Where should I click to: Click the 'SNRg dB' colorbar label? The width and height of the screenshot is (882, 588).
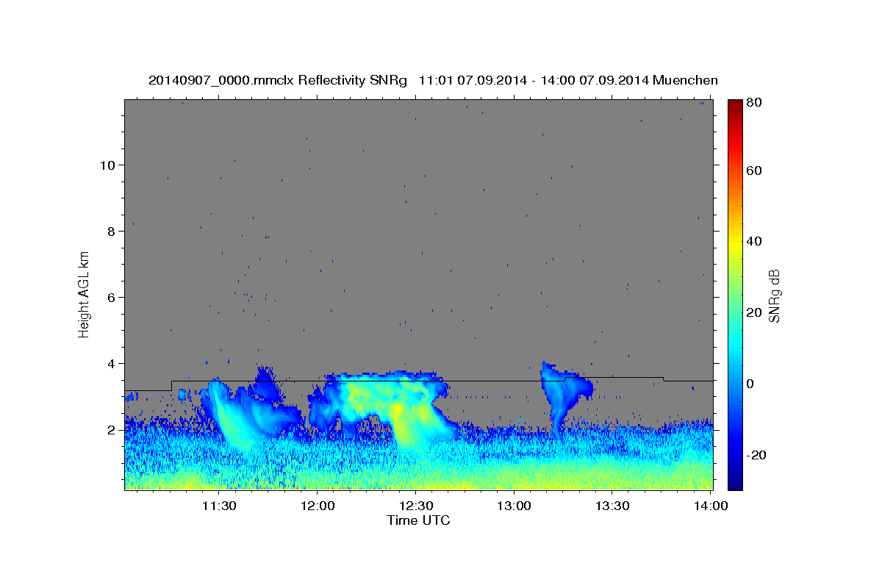pos(774,295)
